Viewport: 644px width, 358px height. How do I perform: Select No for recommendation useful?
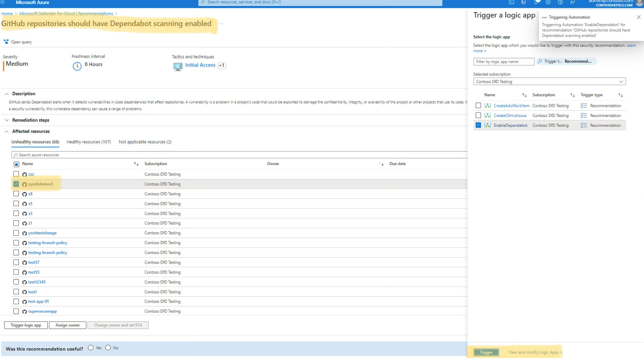click(x=108, y=348)
